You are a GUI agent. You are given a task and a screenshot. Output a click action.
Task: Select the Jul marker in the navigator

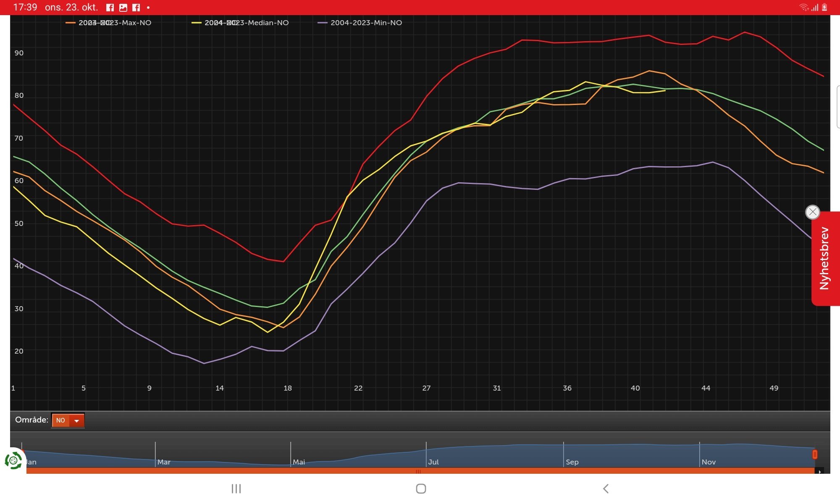[433, 462]
